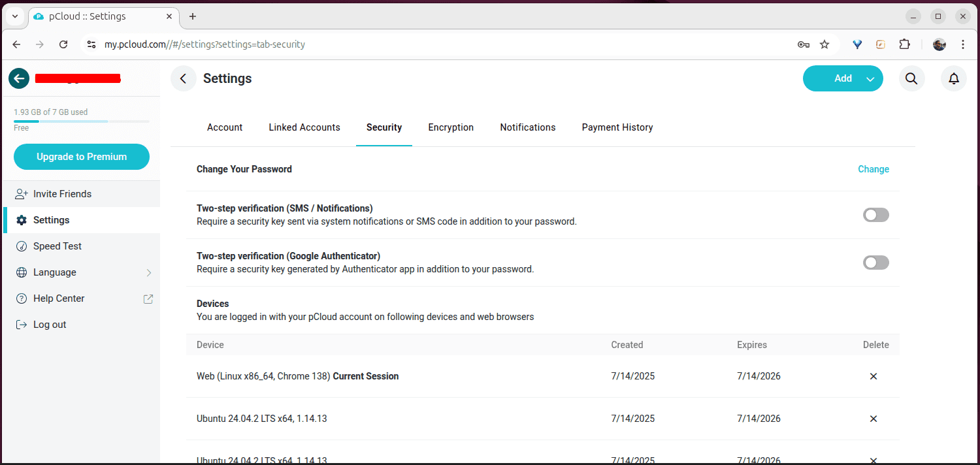Click the redacted account name in sidebar
Image resolution: width=980 pixels, height=465 pixels.
[77, 78]
